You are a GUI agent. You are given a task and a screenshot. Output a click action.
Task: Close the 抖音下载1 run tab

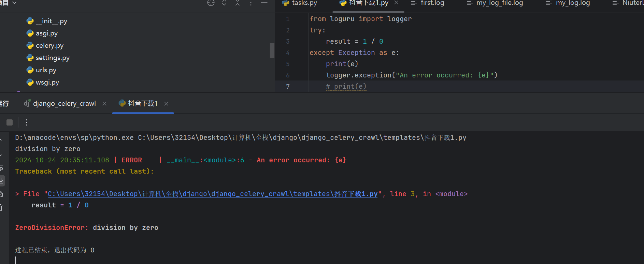(x=166, y=104)
